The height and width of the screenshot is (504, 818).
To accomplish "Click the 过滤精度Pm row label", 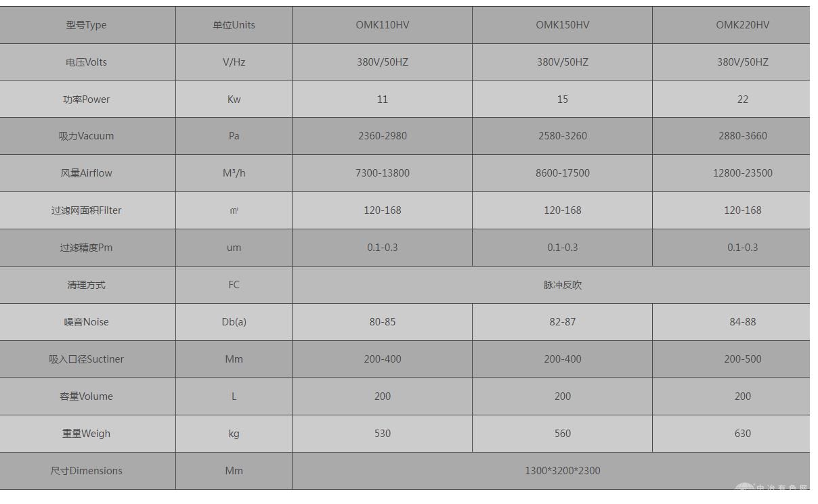I will coord(87,248).
